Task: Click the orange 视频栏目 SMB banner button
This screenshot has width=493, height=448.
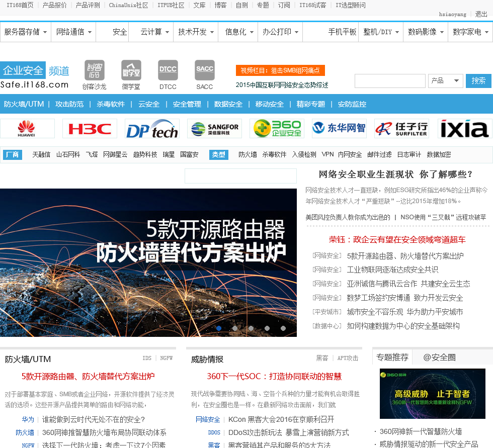Action: pyautogui.click(x=280, y=70)
